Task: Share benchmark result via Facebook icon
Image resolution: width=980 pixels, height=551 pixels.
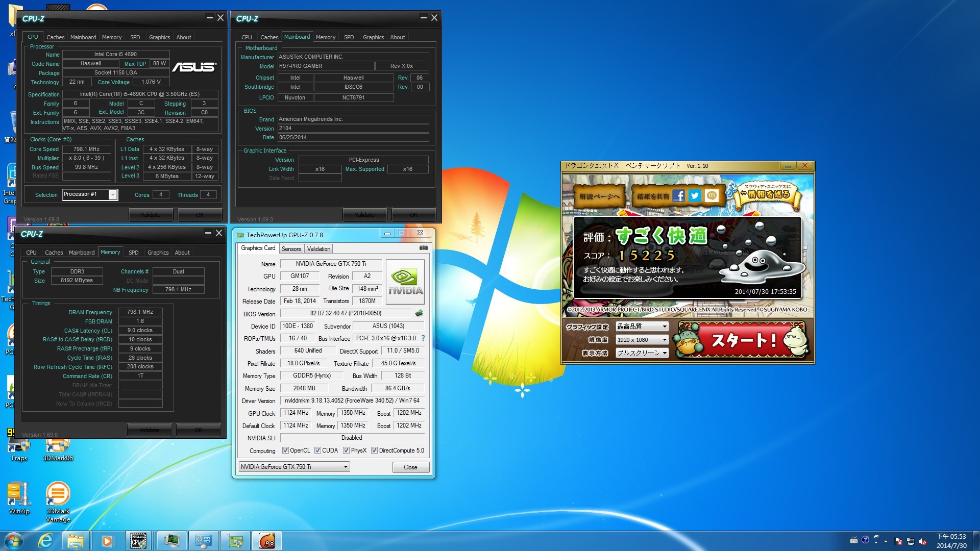Action: tap(679, 195)
